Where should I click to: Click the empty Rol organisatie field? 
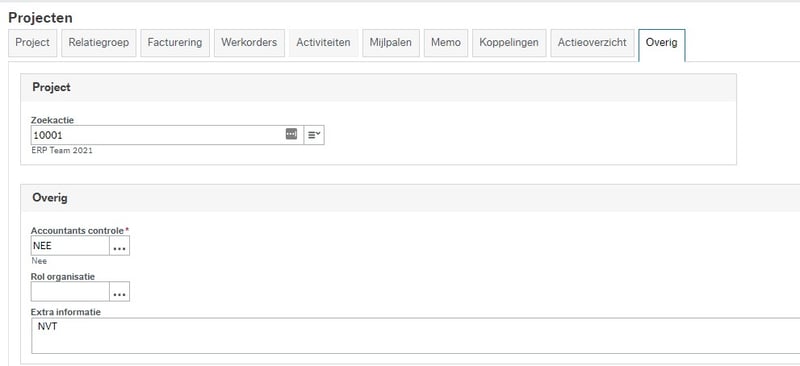(x=70, y=291)
